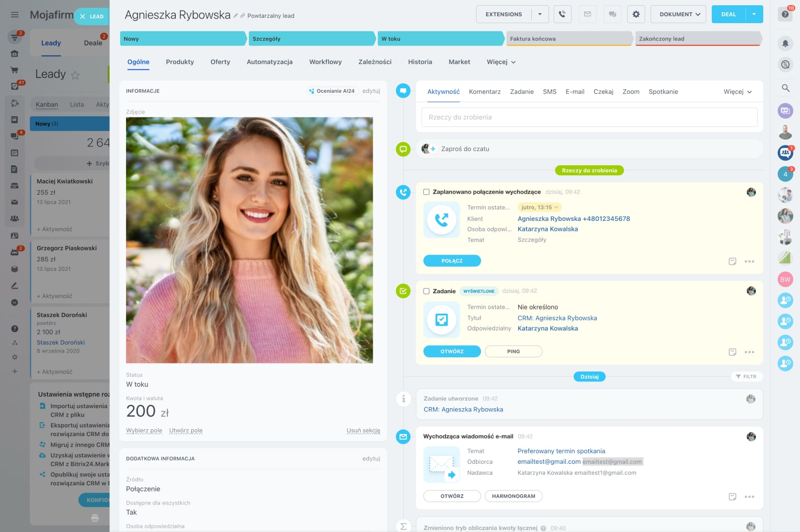This screenshot has width=800, height=532.
Task: Select the Komentarz activity tab
Action: [x=485, y=92]
